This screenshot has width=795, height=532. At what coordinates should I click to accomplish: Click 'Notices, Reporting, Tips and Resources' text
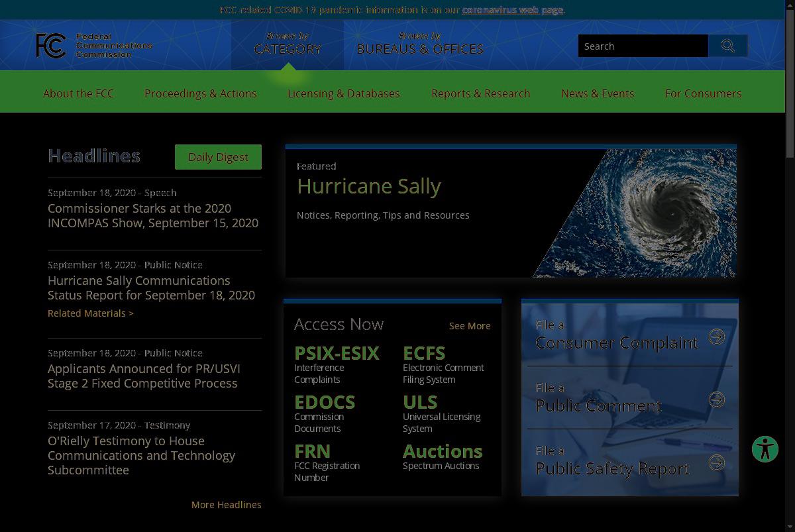[383, 215]
